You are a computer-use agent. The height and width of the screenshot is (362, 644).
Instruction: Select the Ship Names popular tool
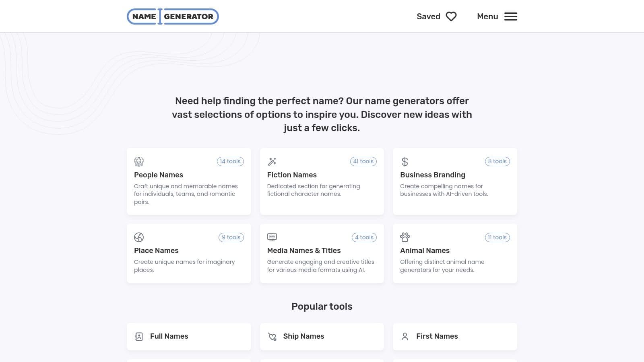tap(322, 337)
